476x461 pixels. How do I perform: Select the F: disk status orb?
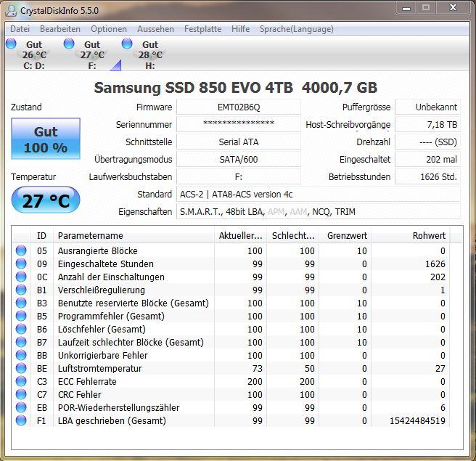click(69, 44)
